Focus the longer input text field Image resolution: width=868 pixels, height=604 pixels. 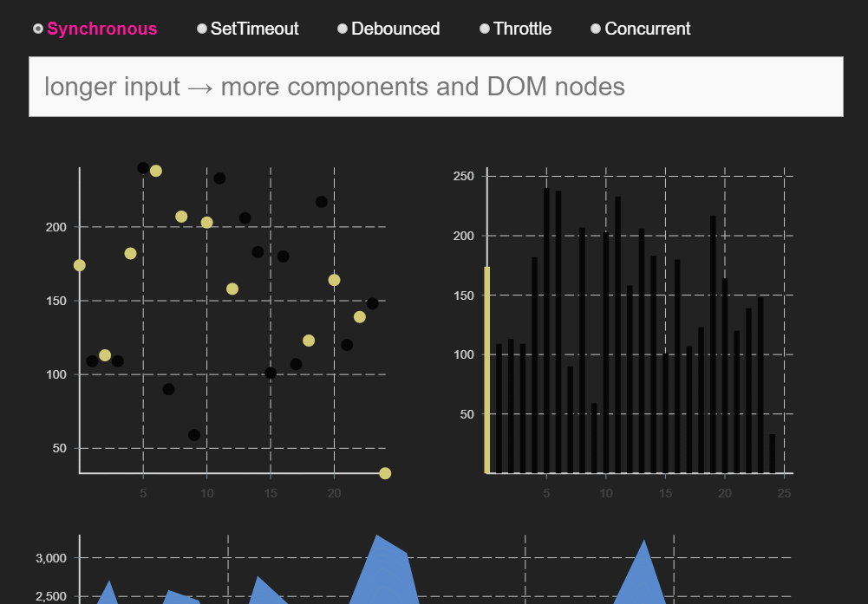tap(436, 87)
